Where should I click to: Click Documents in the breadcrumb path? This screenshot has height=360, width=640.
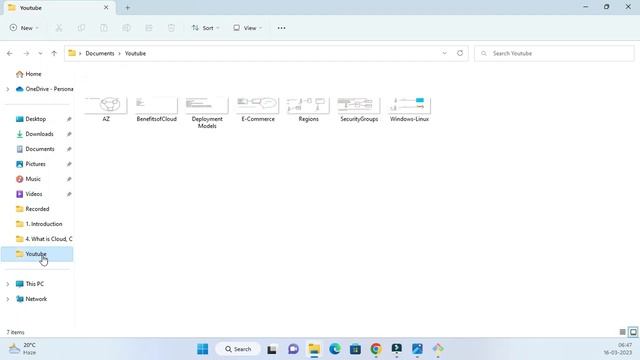click(x=100, y=53)
